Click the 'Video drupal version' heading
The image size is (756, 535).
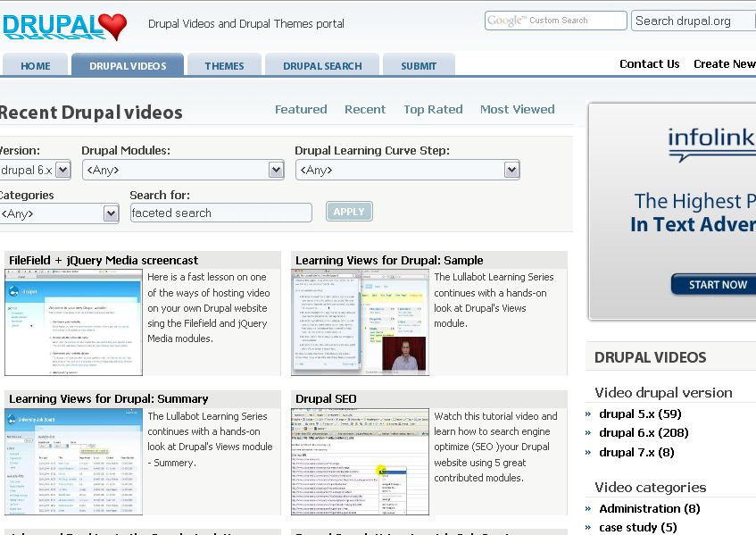pos(663,393)
